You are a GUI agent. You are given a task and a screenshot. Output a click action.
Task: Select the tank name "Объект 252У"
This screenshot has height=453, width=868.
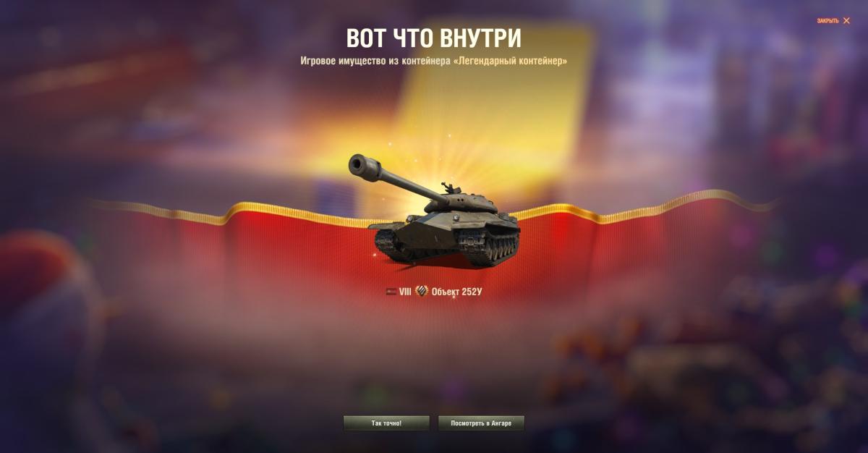coord(456,292)
